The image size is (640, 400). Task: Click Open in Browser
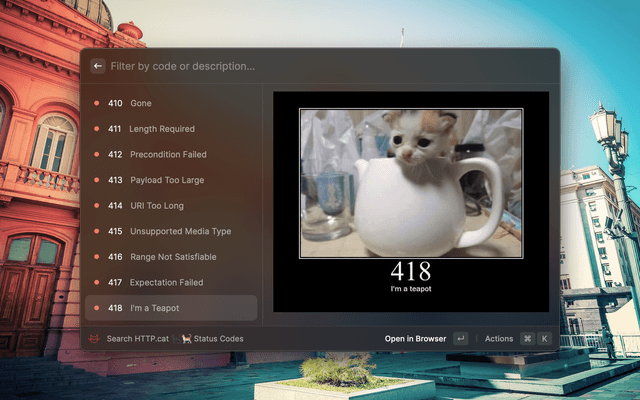415,339
